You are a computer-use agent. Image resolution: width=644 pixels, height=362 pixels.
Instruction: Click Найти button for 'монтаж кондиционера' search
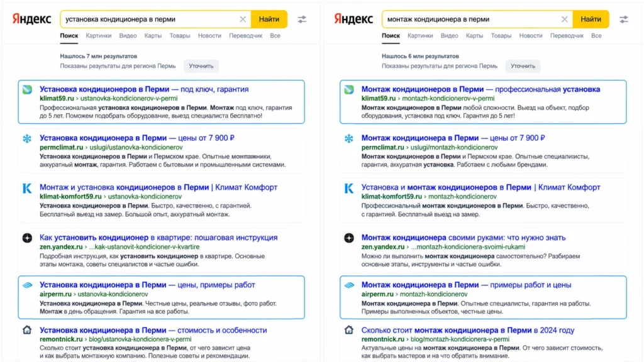(x=591, y=19)
